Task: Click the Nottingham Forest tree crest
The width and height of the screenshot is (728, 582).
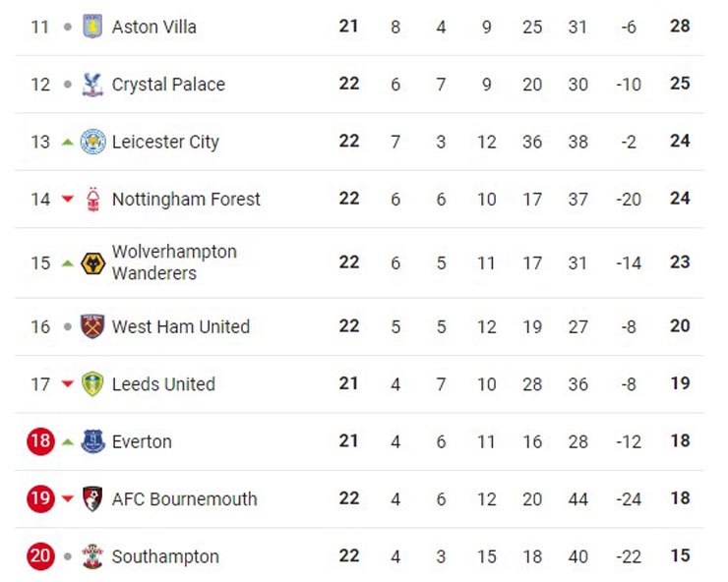Action: (92, 200)
